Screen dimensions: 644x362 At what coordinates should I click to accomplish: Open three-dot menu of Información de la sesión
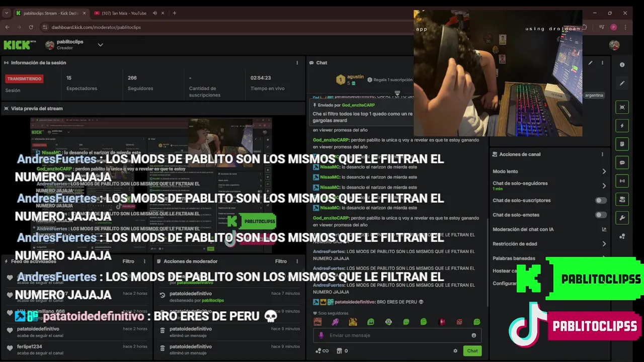click(x=297, y=63)
